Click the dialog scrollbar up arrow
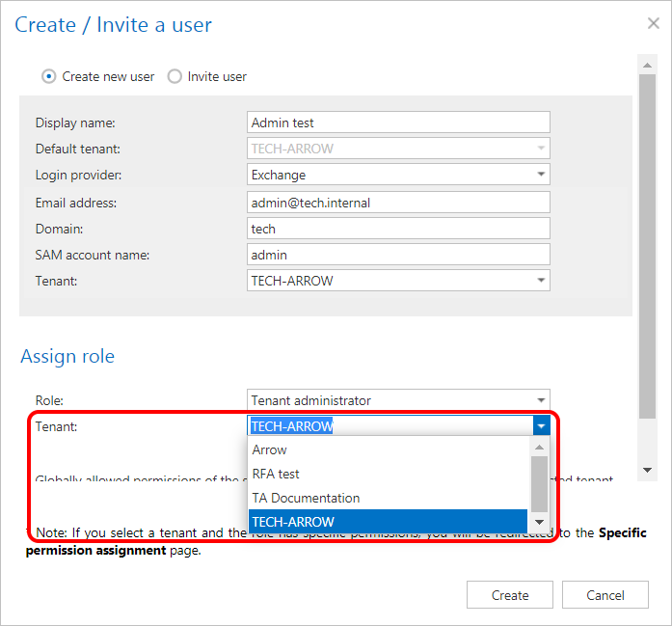The image size is (672, 626). [x=648, y=62]
